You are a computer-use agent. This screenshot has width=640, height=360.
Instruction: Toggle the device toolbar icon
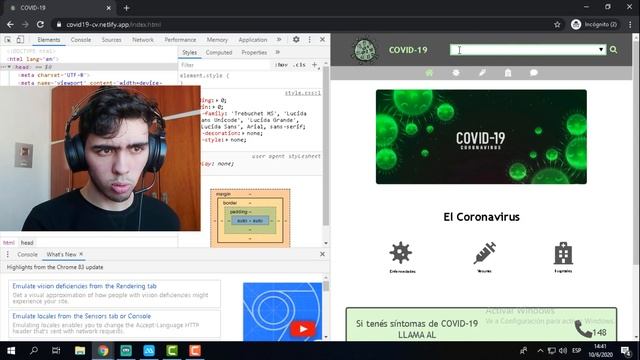[20, 40]
